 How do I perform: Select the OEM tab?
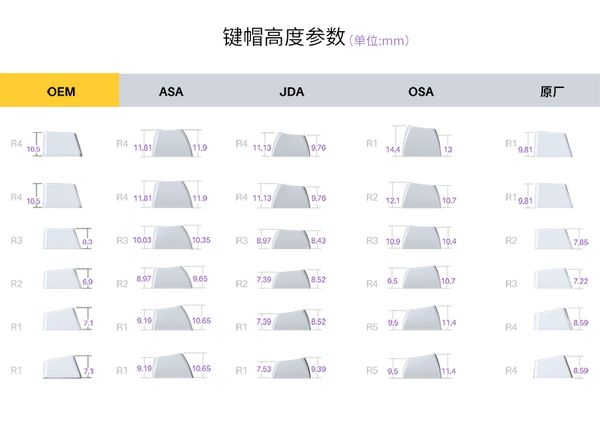point(60,91)
